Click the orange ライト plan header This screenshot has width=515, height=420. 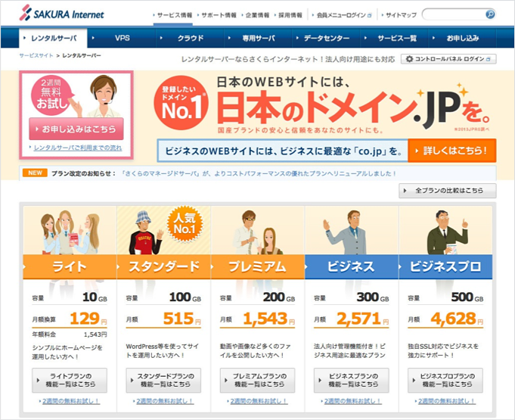coord(70,266)
